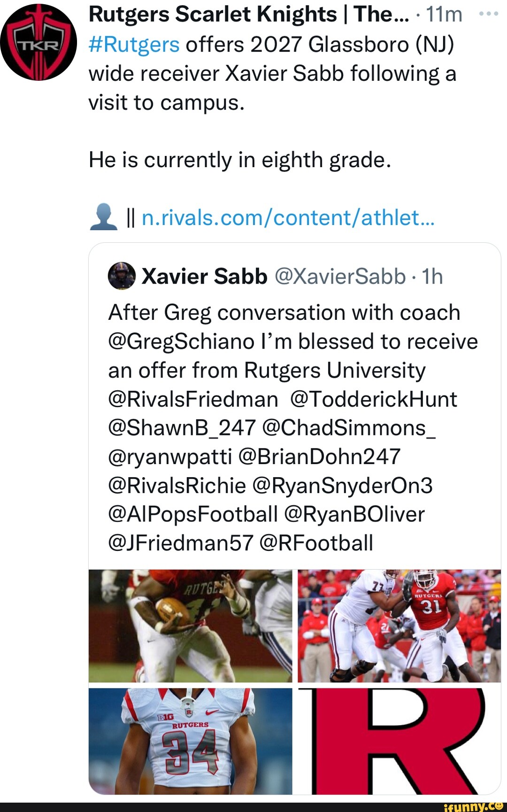Click the @RivalsFriedman mention text

[193, 399]
